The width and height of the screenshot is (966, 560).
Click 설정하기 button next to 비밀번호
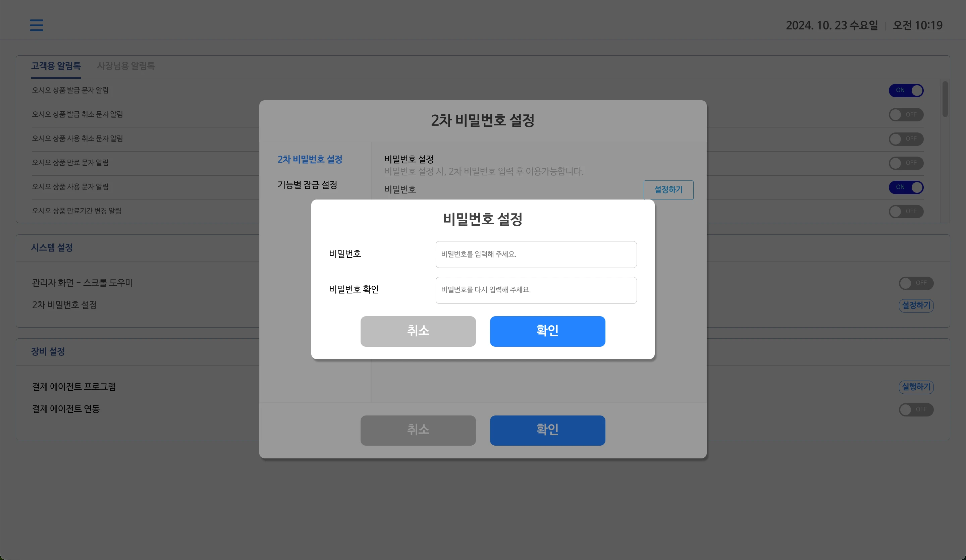tap(668, 190)
